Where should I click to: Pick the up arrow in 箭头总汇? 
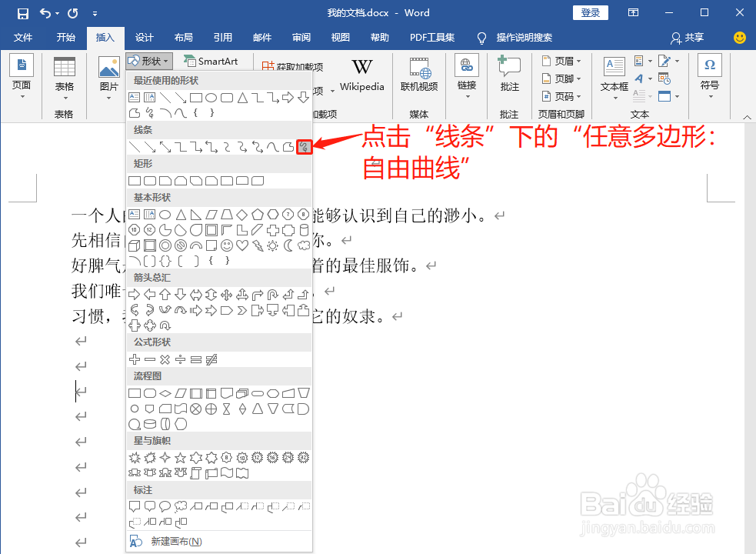(165, 295)
